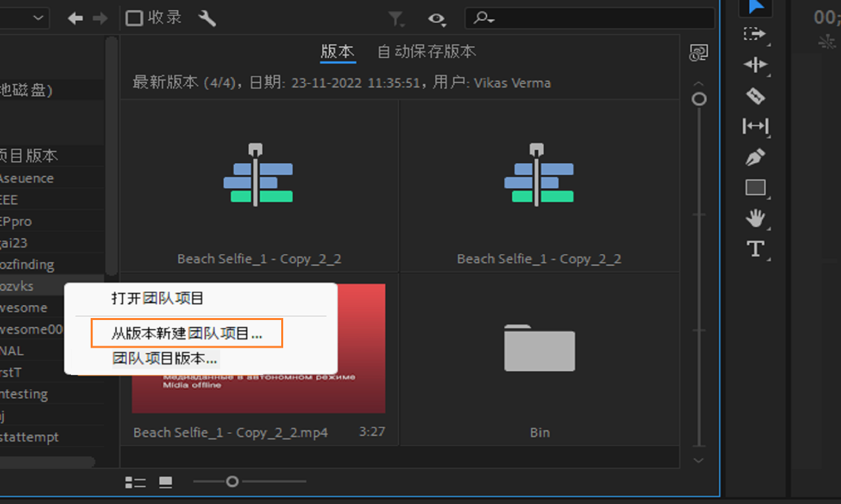The image size is (841, 504).
Task: Select the Razor tool
Action: point(756,96)
